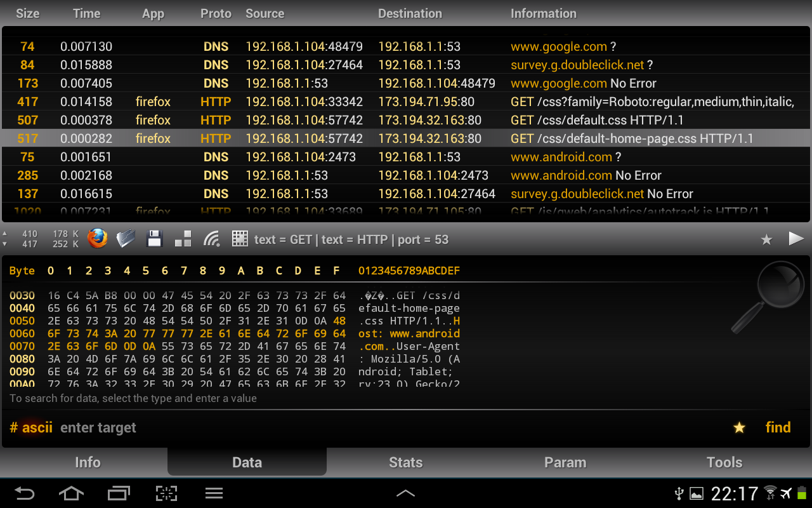812x508 pixels.
Task: Click the Source column header
Action: tap(265, 13)
